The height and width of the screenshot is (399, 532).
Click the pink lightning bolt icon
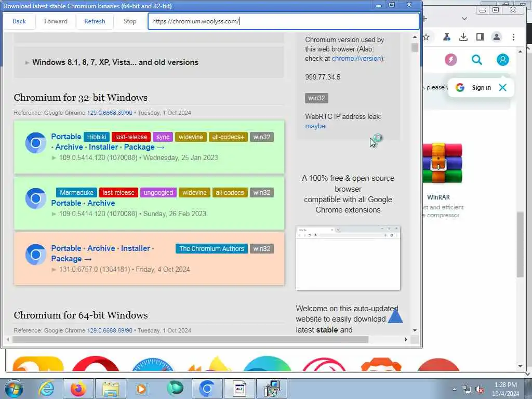(450, 60)
